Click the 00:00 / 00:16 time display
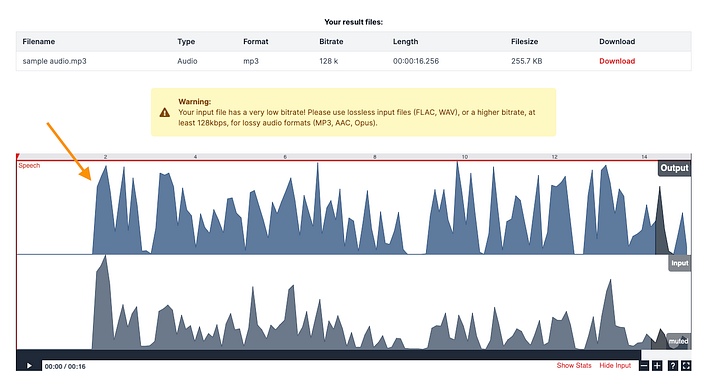The image size is (720, 386). 65,366
